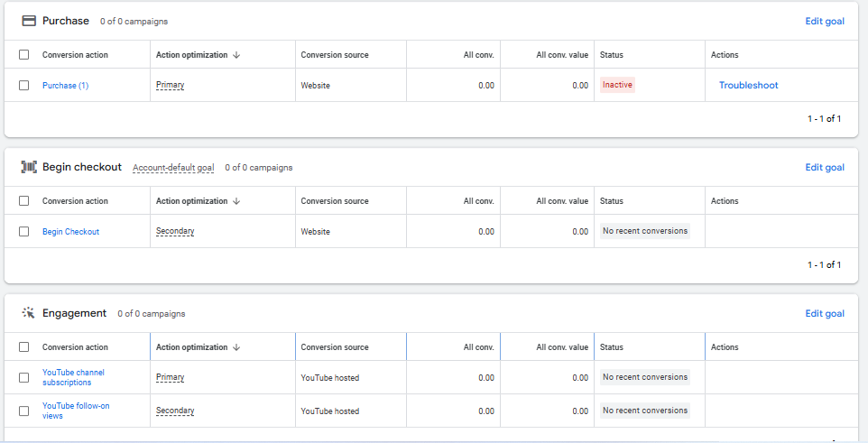868x443 pixels.
Task: Click All conv. header in Begin checkout table
Action: click(x=479, y=201)
